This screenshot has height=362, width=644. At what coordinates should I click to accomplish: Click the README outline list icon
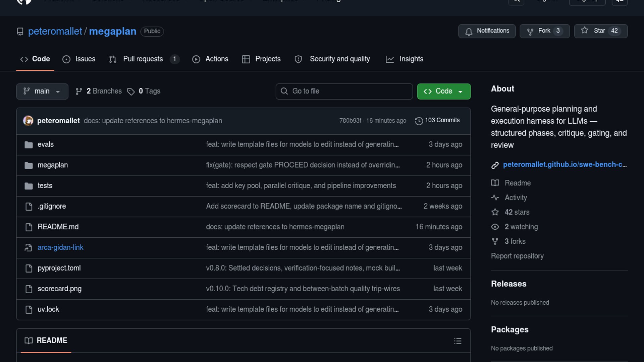pyautogui.click(x=458, y=341)
